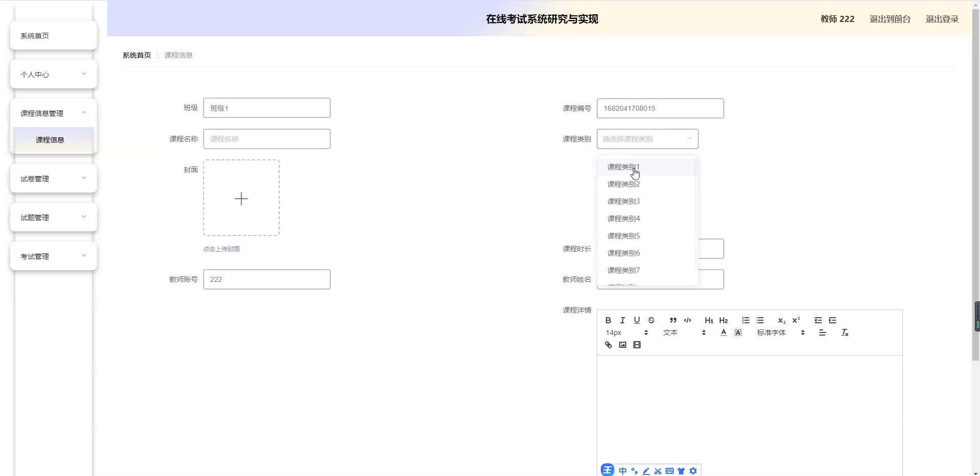Toggle underline formatting in the editor
The height and width of the screenshot is (476, 980).
[636, 320]
